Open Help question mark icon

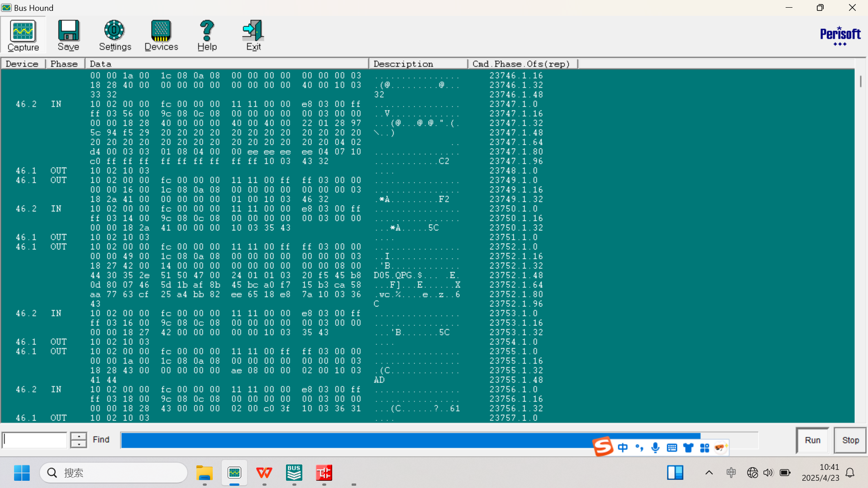(207, 35)
